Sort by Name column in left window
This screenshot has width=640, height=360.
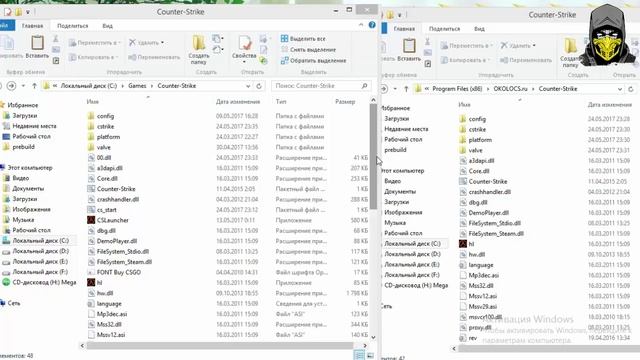click(x=93, y=102)
